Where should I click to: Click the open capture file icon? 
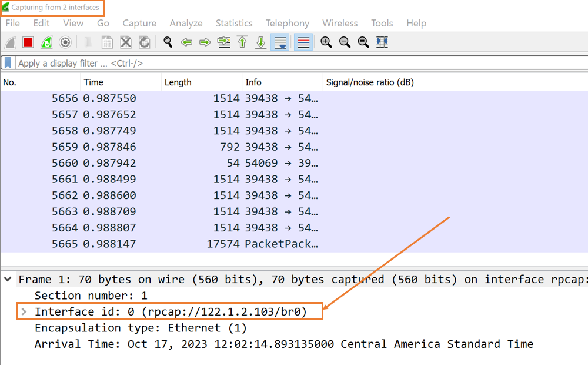point(89,42)
